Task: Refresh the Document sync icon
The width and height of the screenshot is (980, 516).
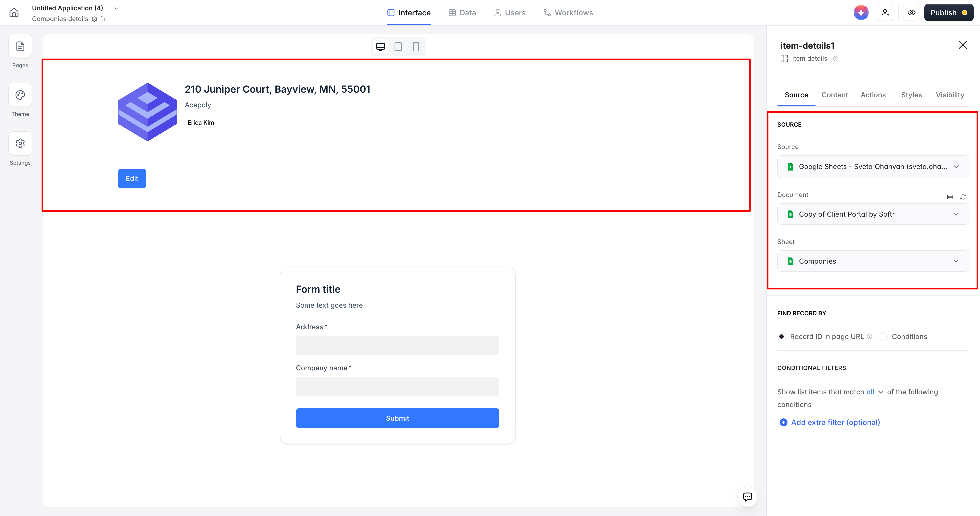Action: point(963,197)
